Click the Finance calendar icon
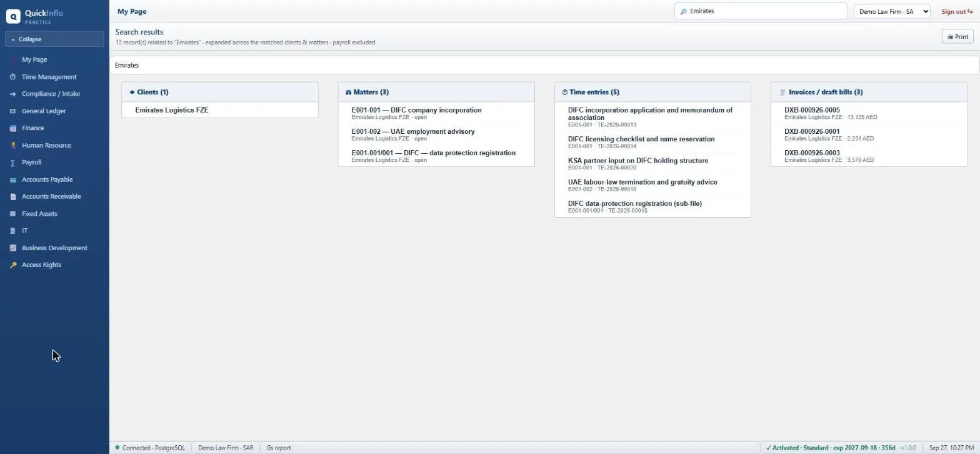Image resolution: width=980 pixels, height=454 pixels. (12, 128)
